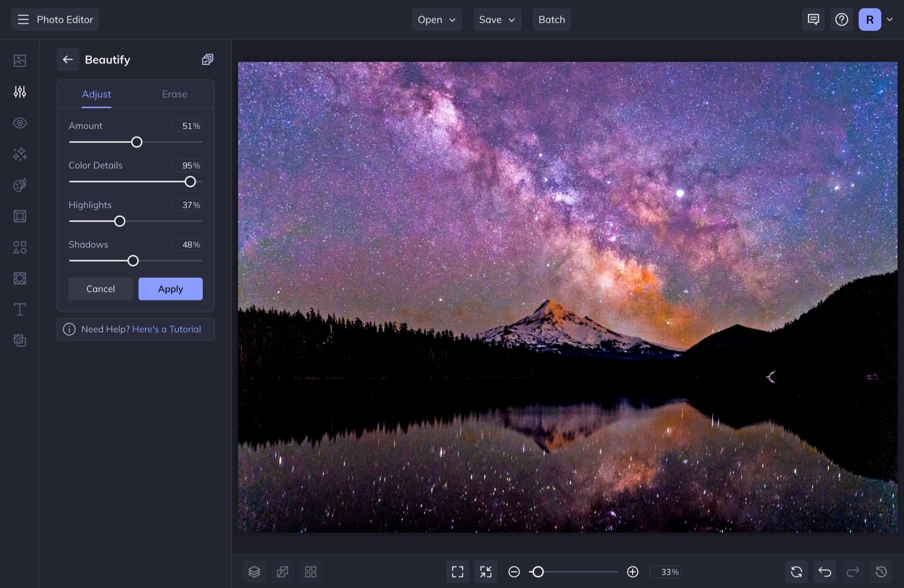Image resolution: width=904 pixels, height=588 pixels.
Task: Open the Filters palette tool
Action: pyautogui.click(x=19, y=185)
